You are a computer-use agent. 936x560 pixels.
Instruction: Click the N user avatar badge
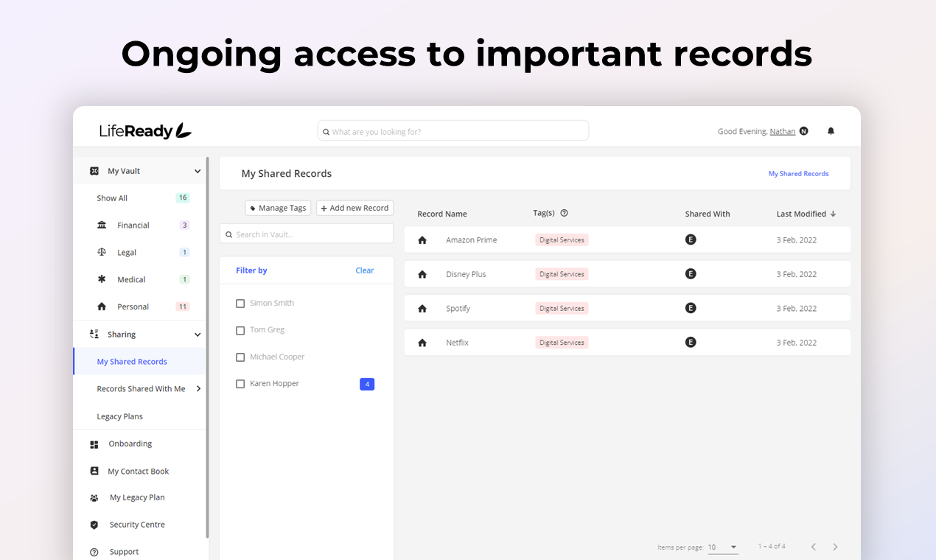803,131
